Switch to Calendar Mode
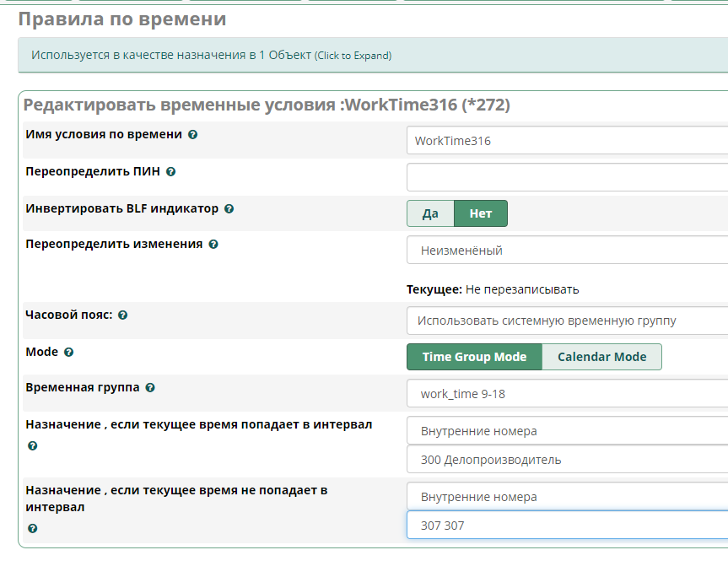The image size is (728, 577). [601, 357]
